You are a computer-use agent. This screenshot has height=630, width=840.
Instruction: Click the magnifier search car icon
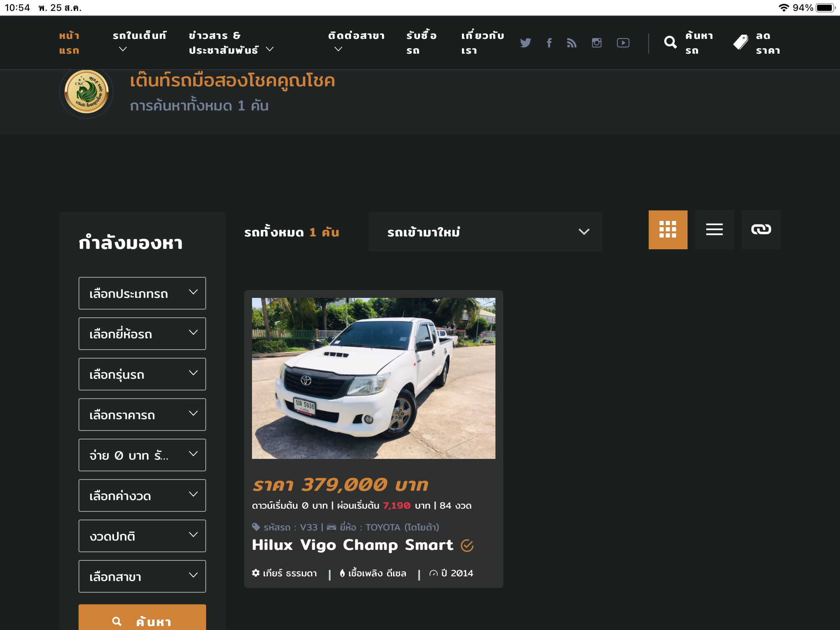[x=670, y=42]
